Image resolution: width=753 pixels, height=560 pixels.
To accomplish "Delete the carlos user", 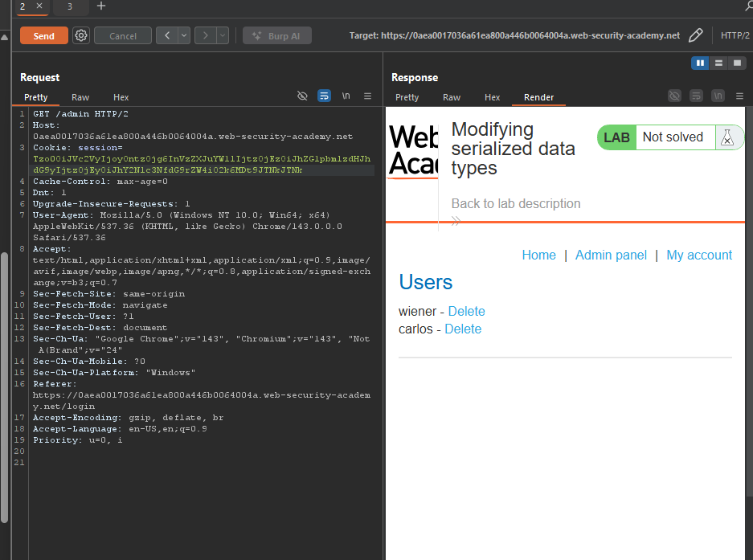I will (463, 329).
